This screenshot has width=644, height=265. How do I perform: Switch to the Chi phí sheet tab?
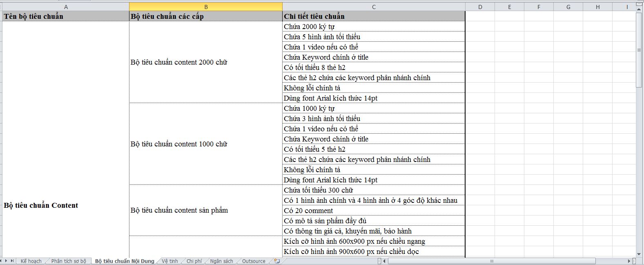[194, 261]
